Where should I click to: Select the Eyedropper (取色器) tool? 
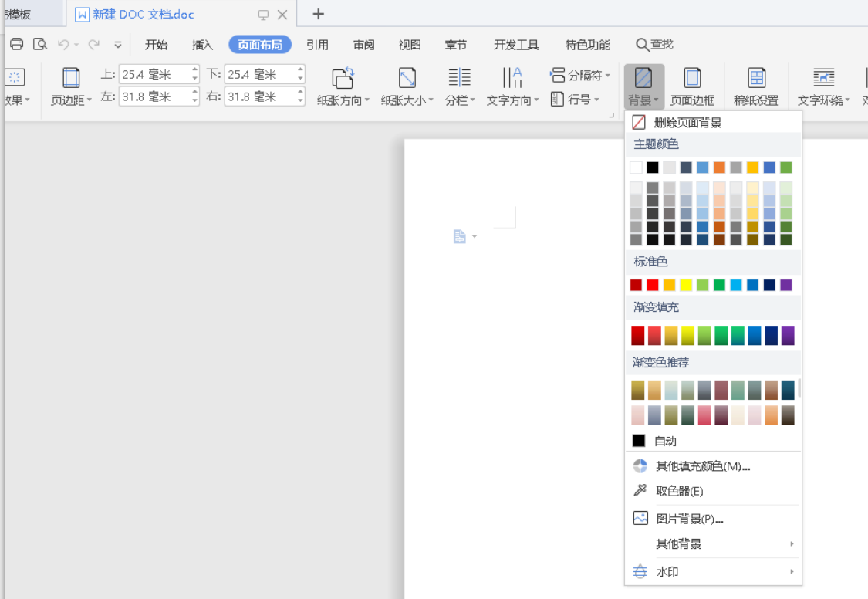(679, 491)
